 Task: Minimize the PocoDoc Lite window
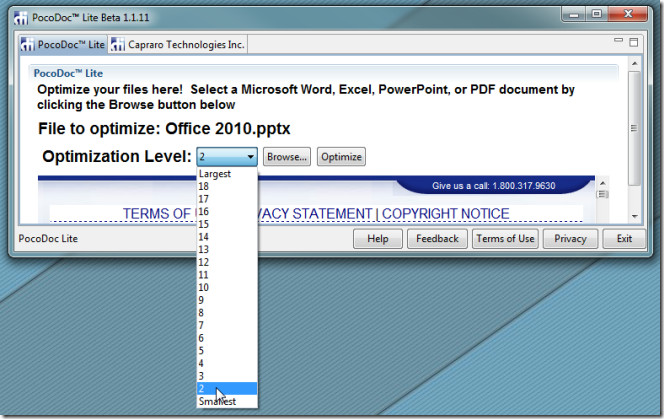[574, 15]
